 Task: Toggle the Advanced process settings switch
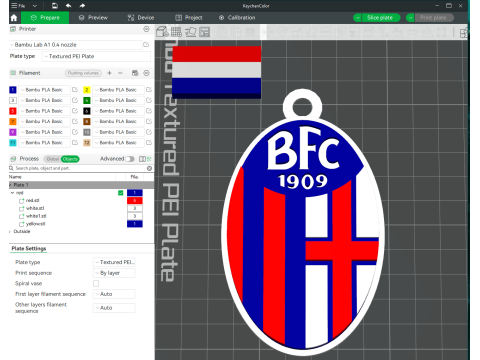pyautogui.click(x=130, y=159)
